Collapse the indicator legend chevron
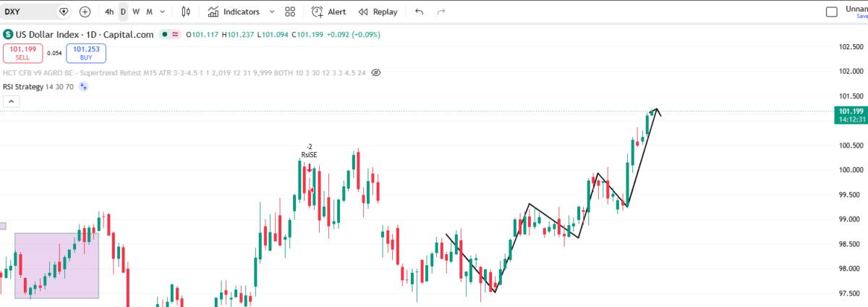This screenshot has width=868, height=307. [11, 101]
